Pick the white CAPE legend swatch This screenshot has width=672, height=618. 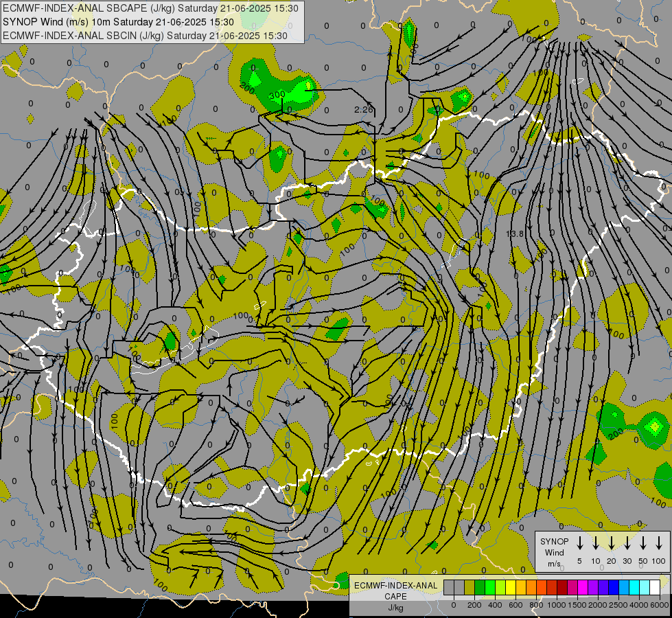point(656,587)
